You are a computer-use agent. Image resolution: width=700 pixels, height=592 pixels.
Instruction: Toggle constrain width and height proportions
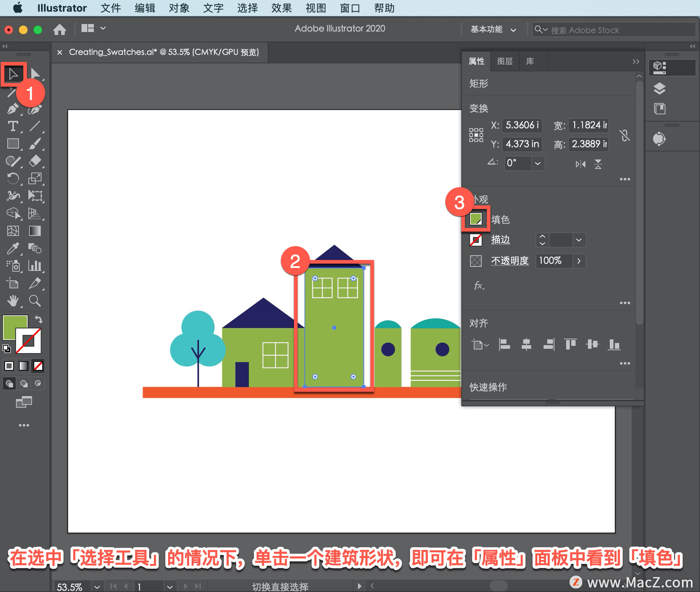(625, 135)
